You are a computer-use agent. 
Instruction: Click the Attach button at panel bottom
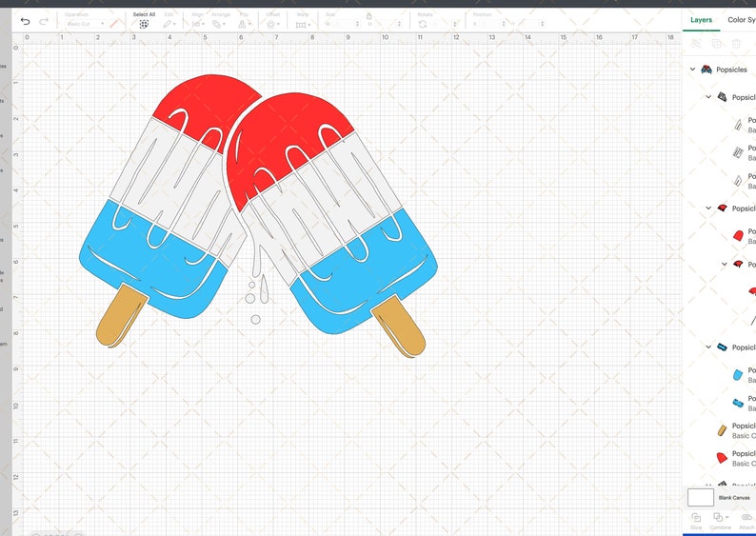[x=746, y=521]
